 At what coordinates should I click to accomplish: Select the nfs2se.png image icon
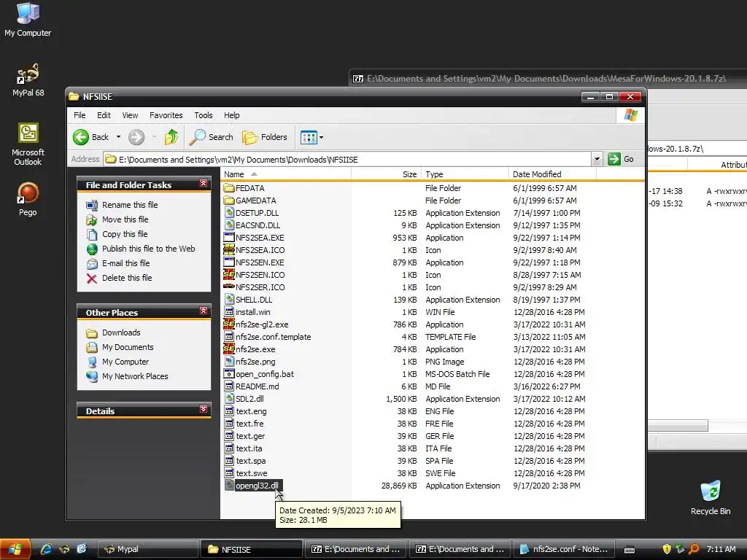click(229, 362)
